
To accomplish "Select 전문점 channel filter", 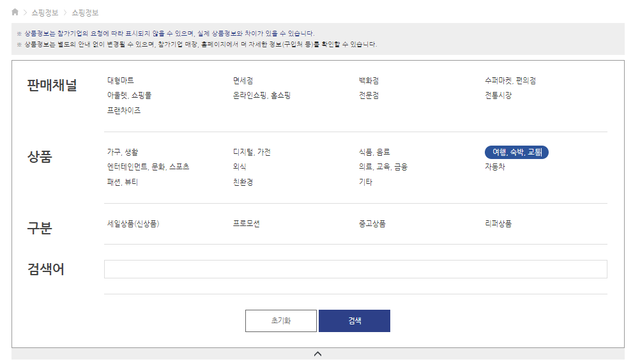I will tap(369, 96).
